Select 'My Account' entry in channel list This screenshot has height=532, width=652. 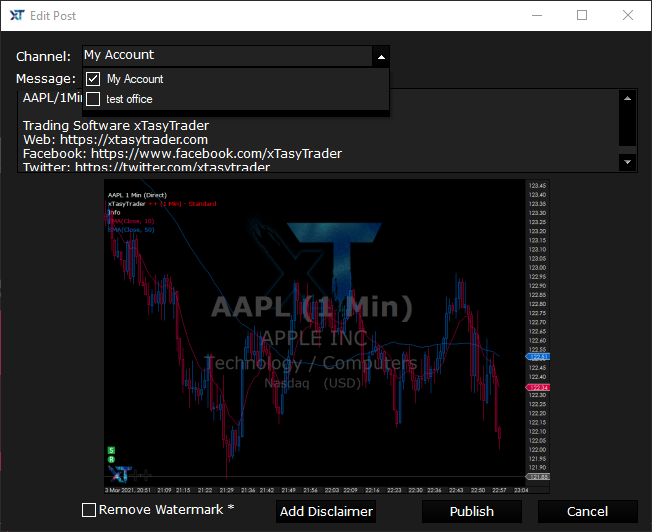point(236,79)
